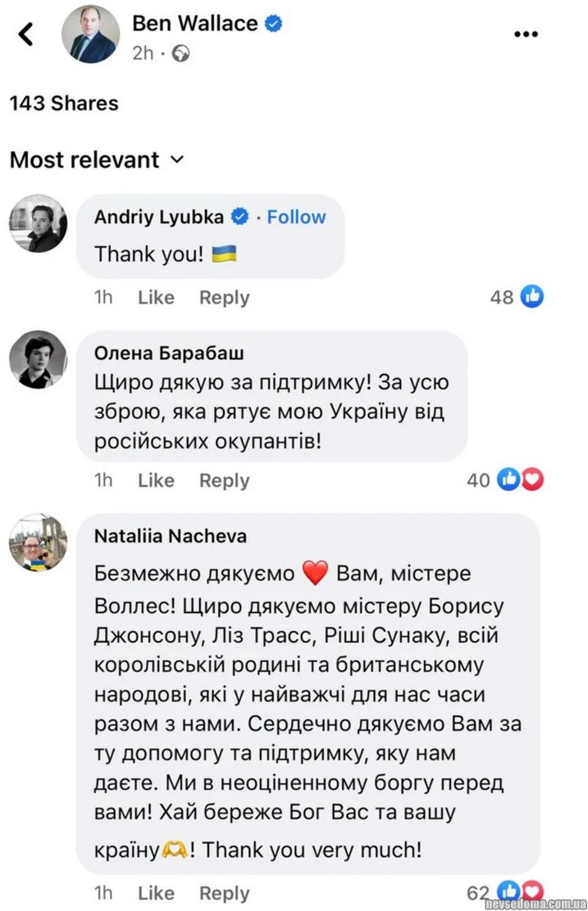
Task: Show the 62 reactions on Nataliia's comment
Action: (506, 891)
